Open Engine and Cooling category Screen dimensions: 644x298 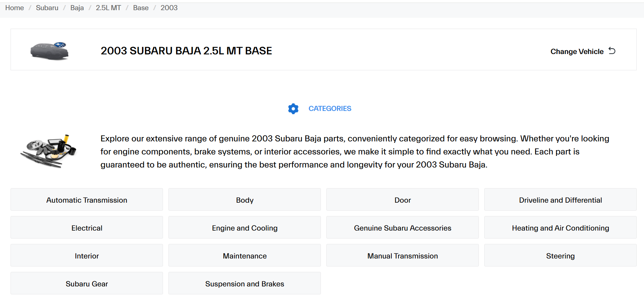pyautogui.click(x=244, y=228)
